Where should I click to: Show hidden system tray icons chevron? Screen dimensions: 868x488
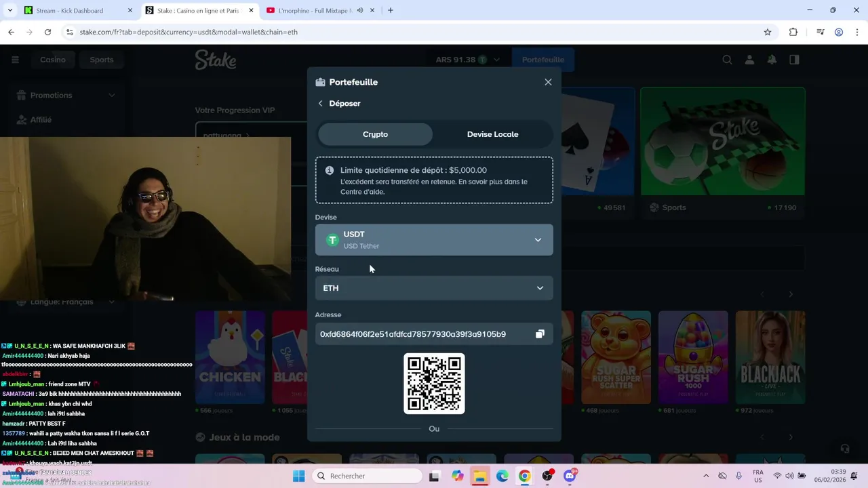click(705, 476)
